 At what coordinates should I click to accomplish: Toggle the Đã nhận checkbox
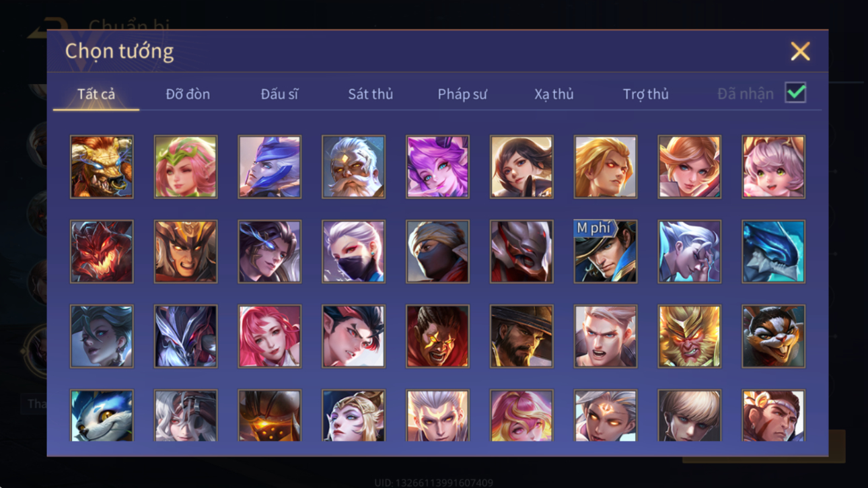click(795, 94)
